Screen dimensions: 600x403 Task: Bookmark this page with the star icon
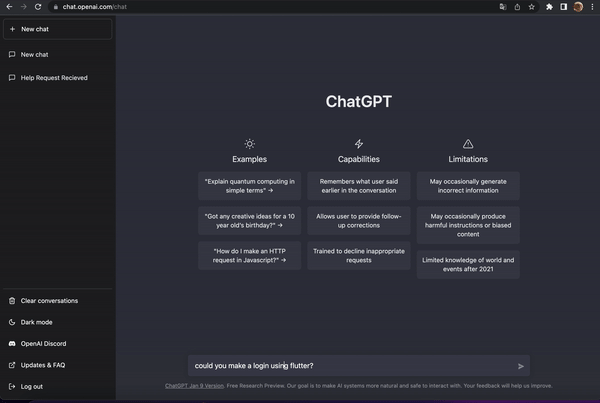tap(532, 7)
